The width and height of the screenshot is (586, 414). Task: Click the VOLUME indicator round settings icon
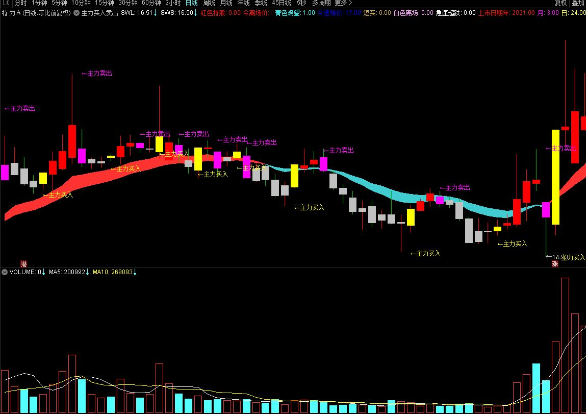pos(4,272)
